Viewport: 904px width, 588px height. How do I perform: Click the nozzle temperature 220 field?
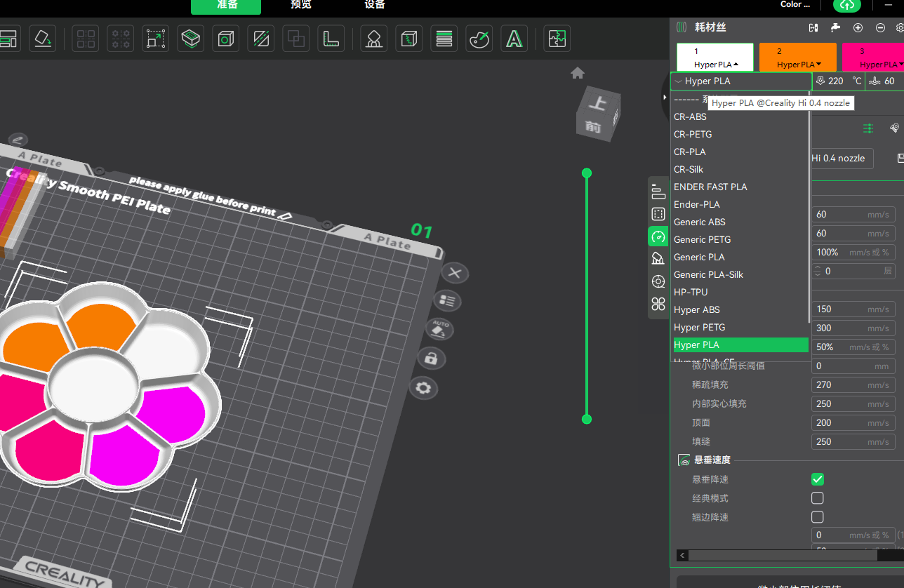(839, 81)
